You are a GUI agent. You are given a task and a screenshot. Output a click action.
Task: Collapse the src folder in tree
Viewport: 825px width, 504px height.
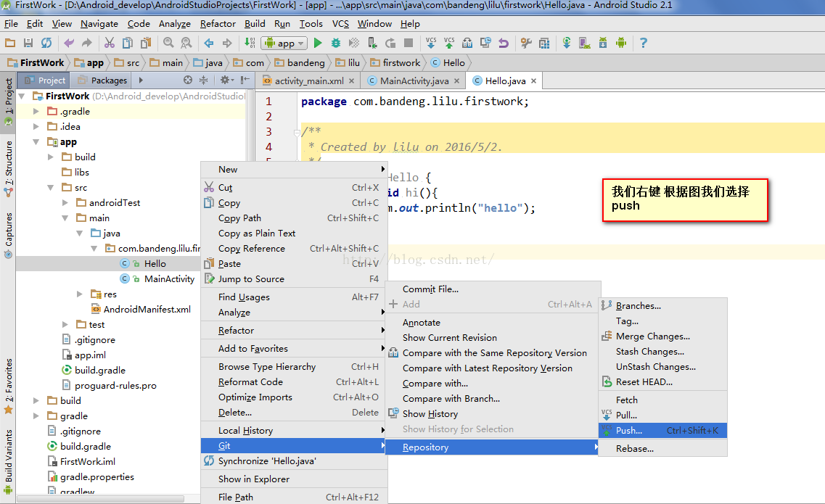[x=51, y=188]
